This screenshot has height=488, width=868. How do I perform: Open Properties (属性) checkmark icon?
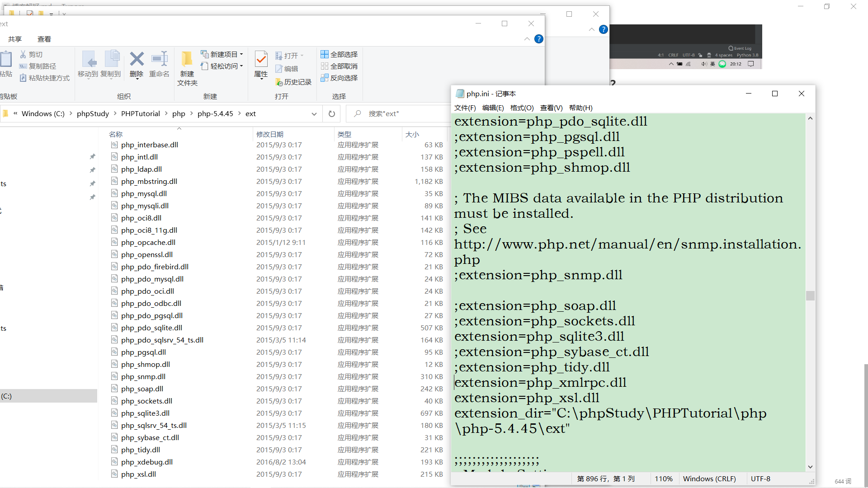click(261, 60)
